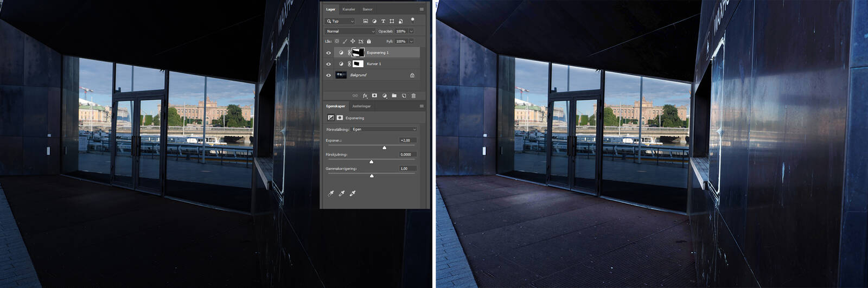This screenshot has height=288, width=868.
Task: Filter layers by text type icon
Action: coord(383,21)
